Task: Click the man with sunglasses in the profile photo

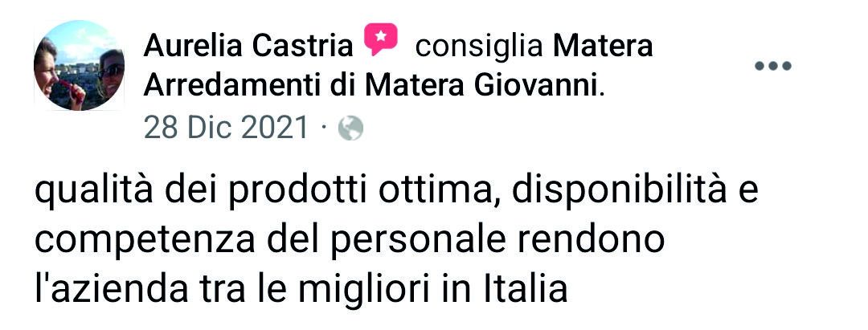Action: (x=111, y=75)
